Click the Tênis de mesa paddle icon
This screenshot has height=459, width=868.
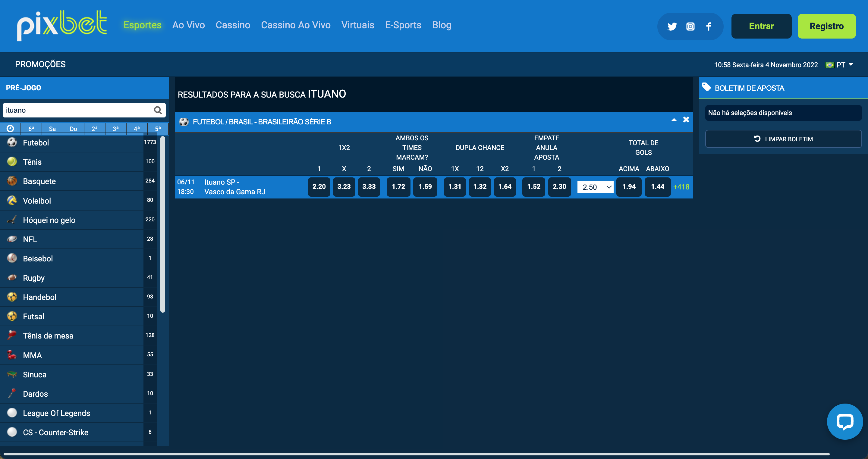coord(12,335)
